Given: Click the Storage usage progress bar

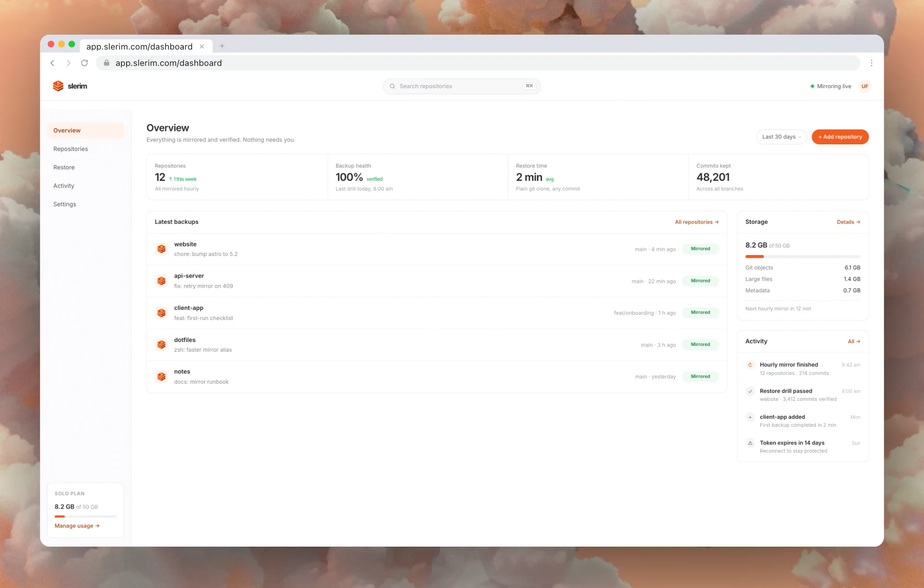Looking at the screenshot, I should (803, 256).
